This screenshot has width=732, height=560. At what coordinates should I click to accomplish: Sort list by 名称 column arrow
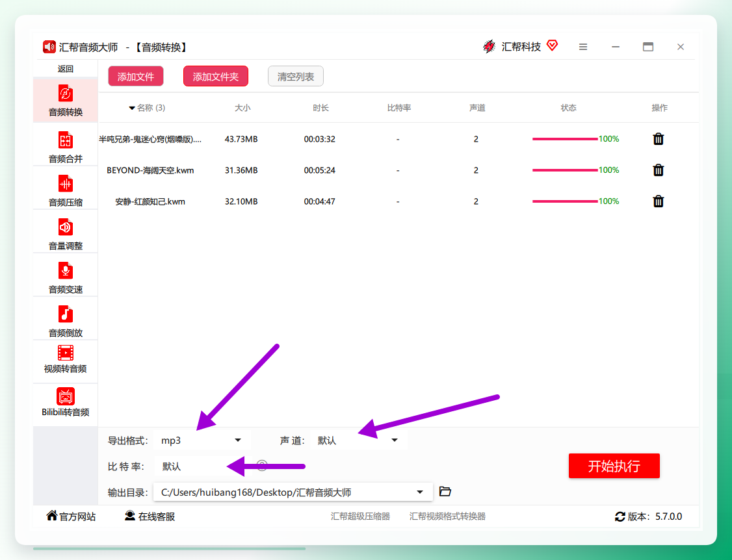click(x=132, y=108)
